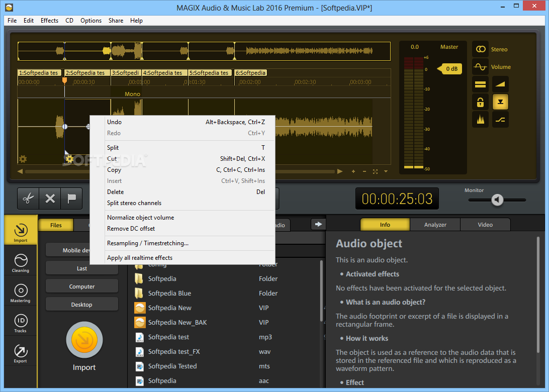Click the fade-in ramp icon
The height and width of the screenshot is (392, 549).
[500, 84]
